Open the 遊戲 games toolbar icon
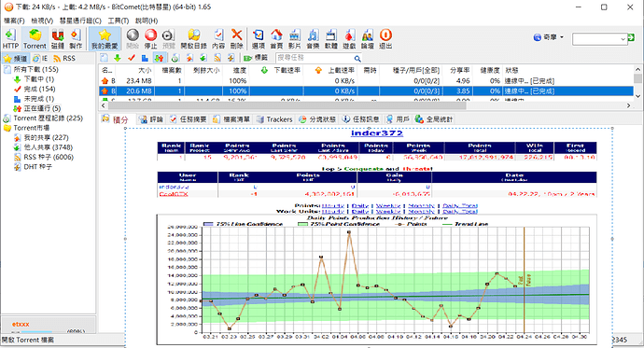Image resolution: width=644 pixels, height=348 pixels. click(x=349, y=39)
